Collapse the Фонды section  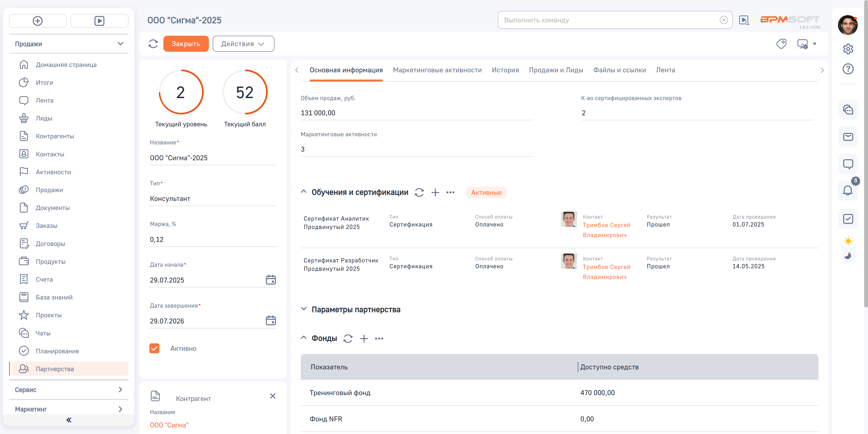click(304, 337)
